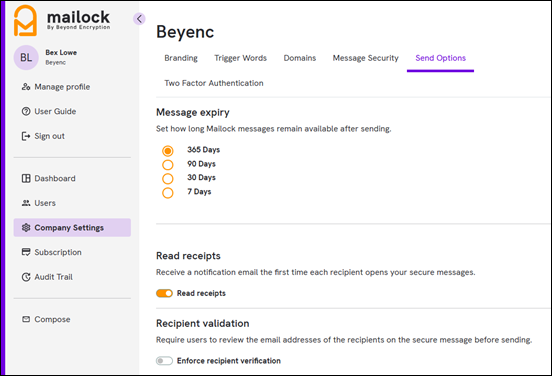Click the Company Settings gear icon

coord(26,227)
